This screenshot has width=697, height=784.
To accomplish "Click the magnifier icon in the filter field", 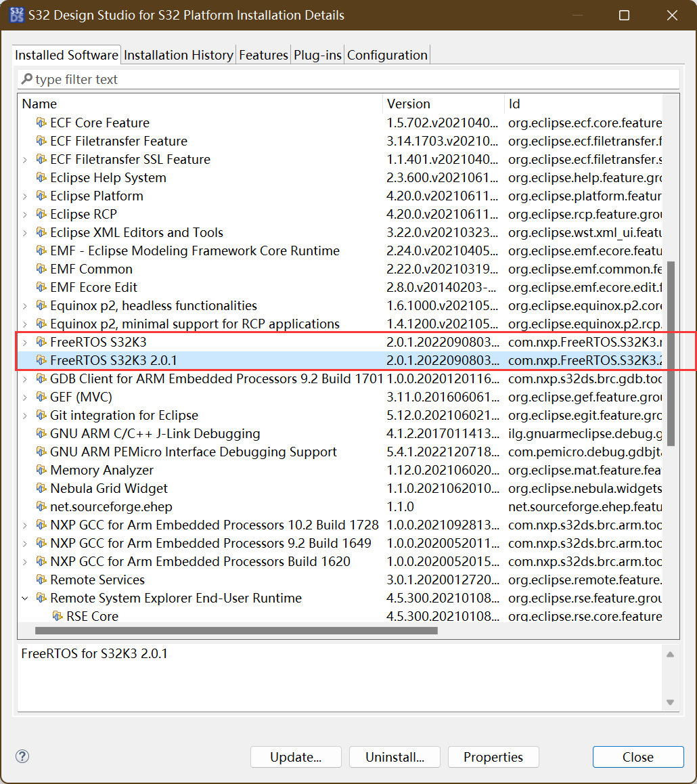I will pyautogui.click(x=26, y=79).
